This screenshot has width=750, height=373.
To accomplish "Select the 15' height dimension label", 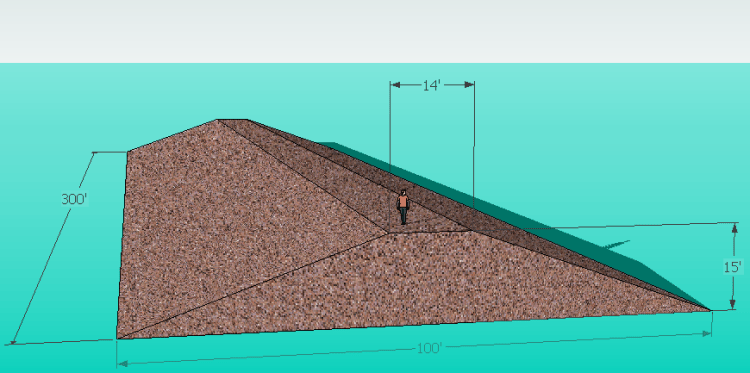I will 732,267.
